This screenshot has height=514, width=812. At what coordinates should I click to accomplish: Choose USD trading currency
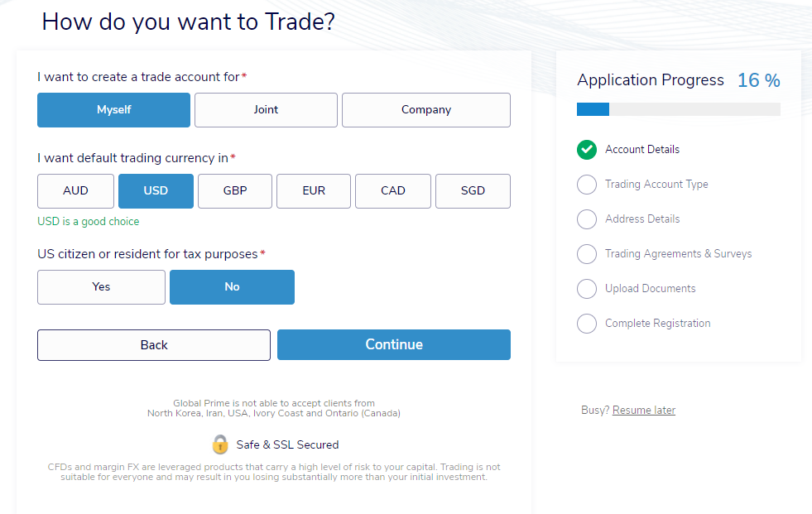click(156, 191)
